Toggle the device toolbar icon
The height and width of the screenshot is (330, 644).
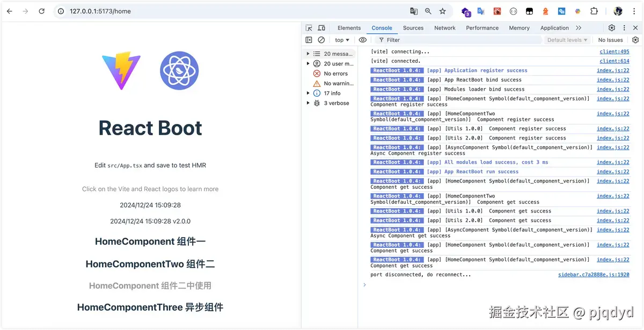(321, 28)
